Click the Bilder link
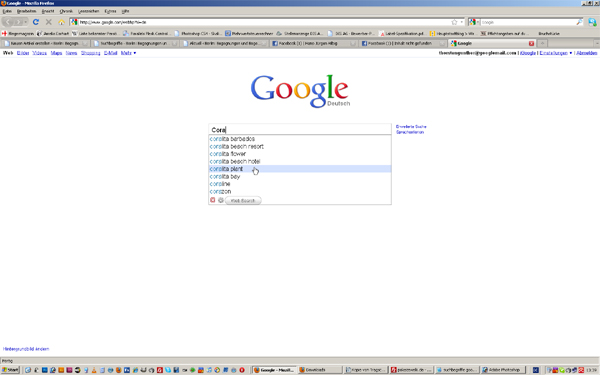 point(23,53)
